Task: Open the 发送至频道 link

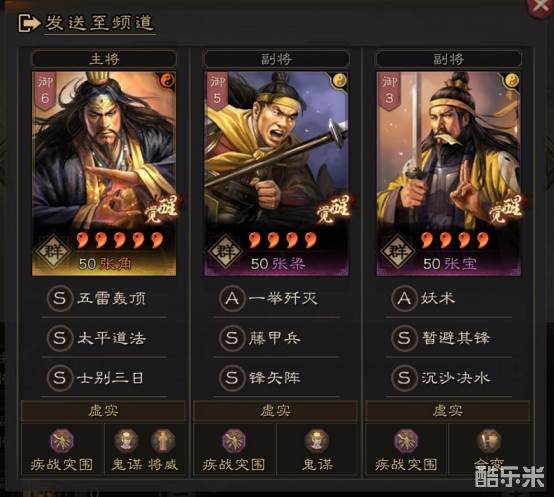Action: (x=99, y=23)
